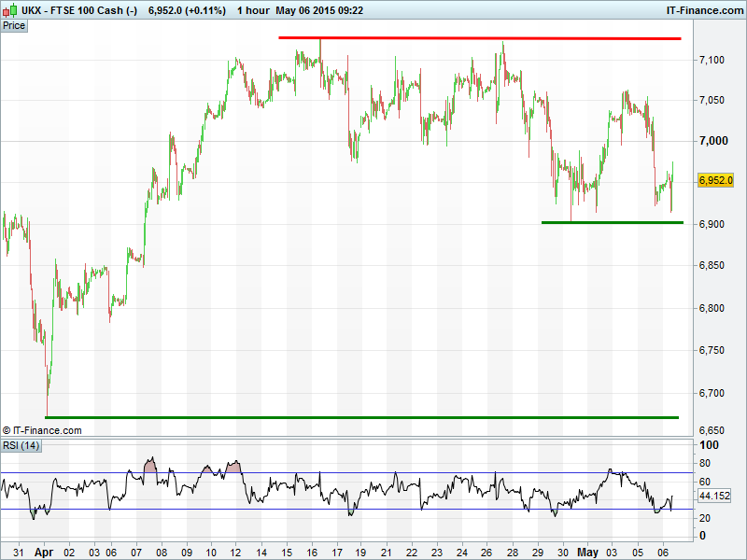Click the May 06 2015 09:22 timestamp
This screenshot has height=560, width=747.
(x=319, y=10)
